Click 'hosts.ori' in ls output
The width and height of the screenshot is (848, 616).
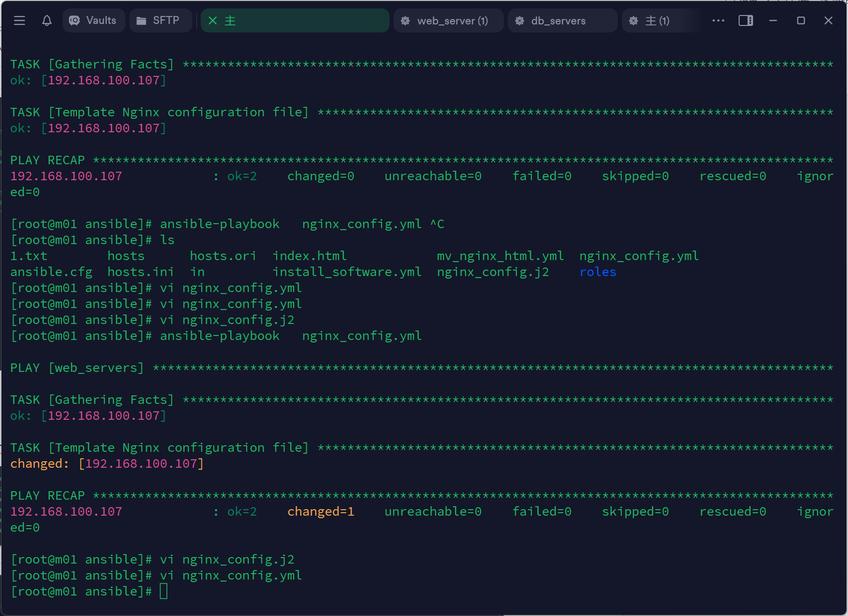tap(223, 256)
